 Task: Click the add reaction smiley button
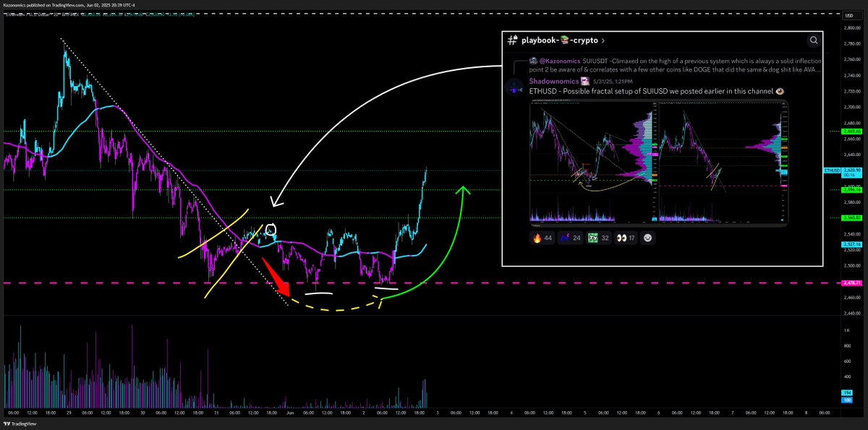pos(648,237)
